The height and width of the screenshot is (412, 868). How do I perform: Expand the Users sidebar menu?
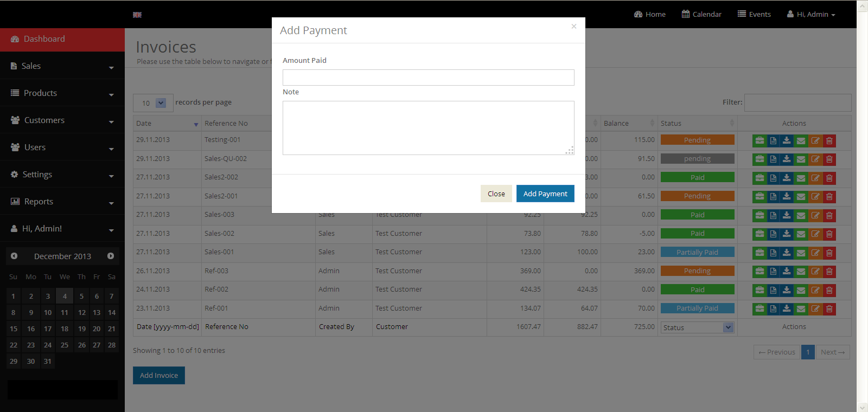(62, 147)
